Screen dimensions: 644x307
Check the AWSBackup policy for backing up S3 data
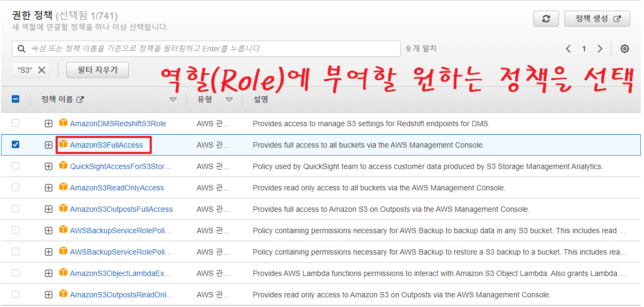pos(15,230)
